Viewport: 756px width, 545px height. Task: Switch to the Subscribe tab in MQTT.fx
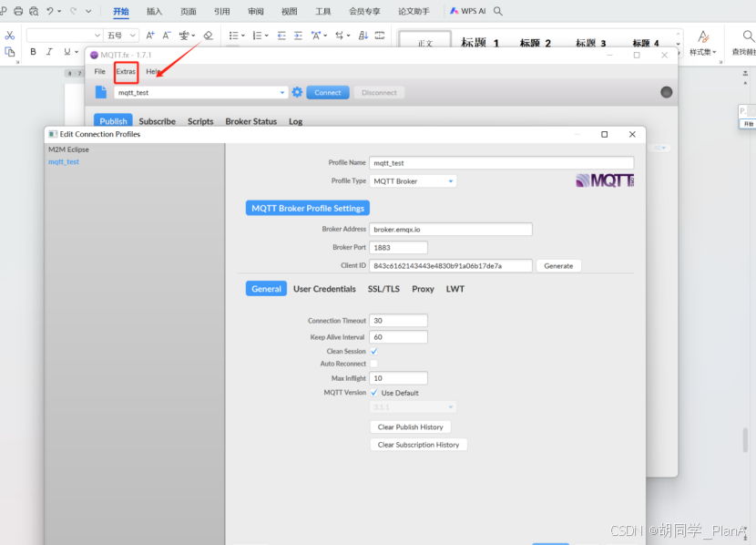point(158,121)
